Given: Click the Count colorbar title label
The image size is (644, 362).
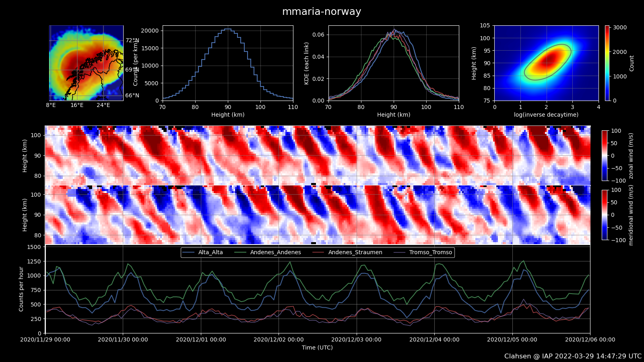Looking at the screenshot, I should point(632,64).
